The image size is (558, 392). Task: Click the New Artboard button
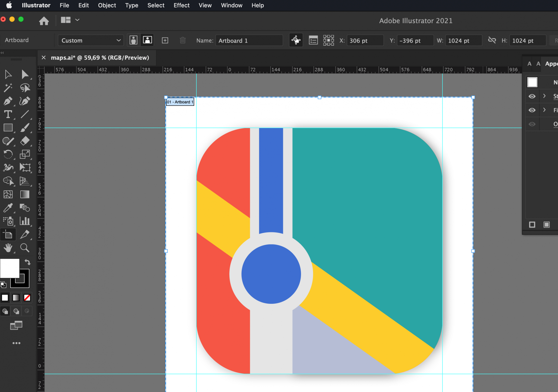165,40
